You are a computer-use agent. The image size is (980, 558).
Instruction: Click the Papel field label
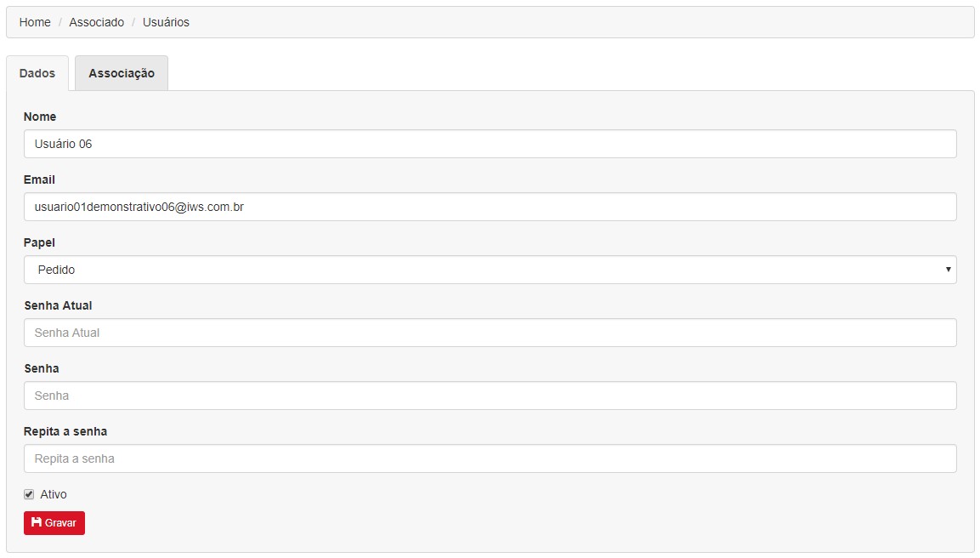(x=39, y=242)
